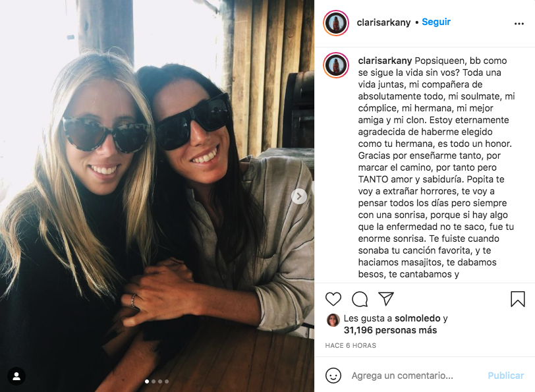Click clarisarkany profile picture in header
The image size is (535, 392).
tap(336, 23)
